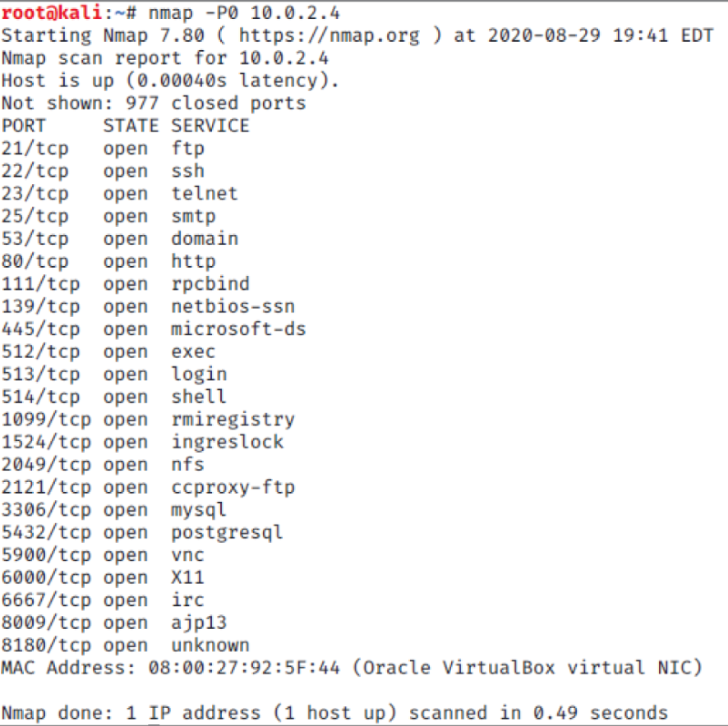
Task: Click the ingreslock service on port 1524
Action: pyautogui.click(x=228, y=442)
